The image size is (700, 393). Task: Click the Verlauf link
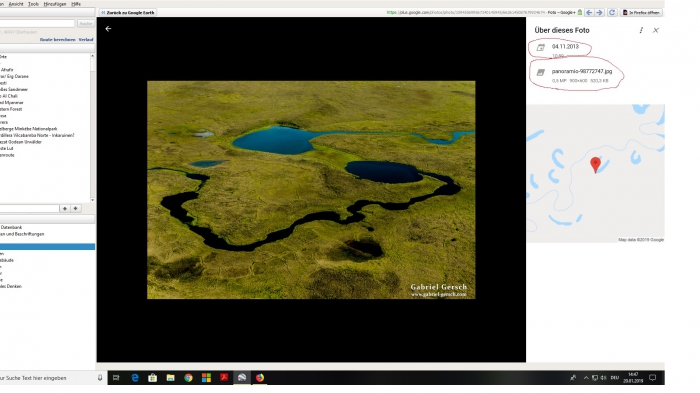86,40
